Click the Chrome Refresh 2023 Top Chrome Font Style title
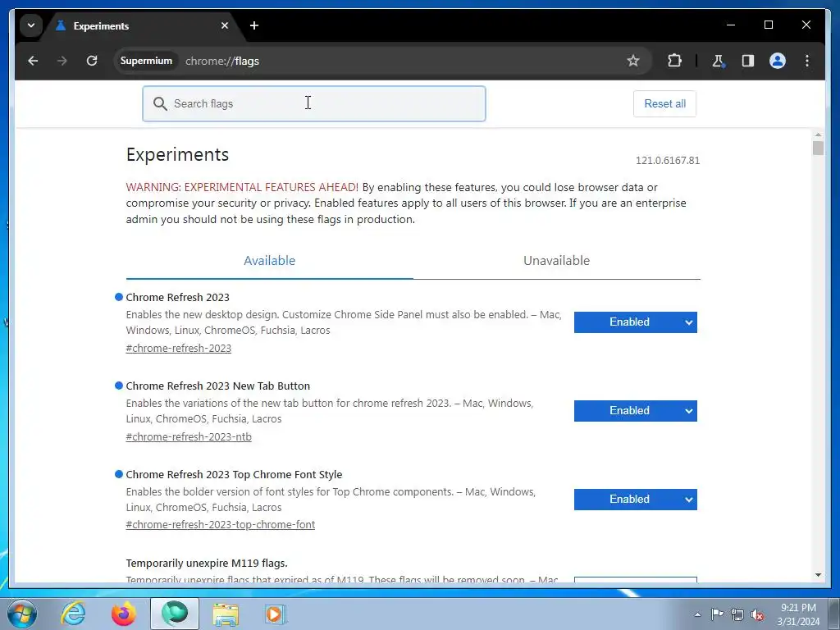 tap(234, 475)
